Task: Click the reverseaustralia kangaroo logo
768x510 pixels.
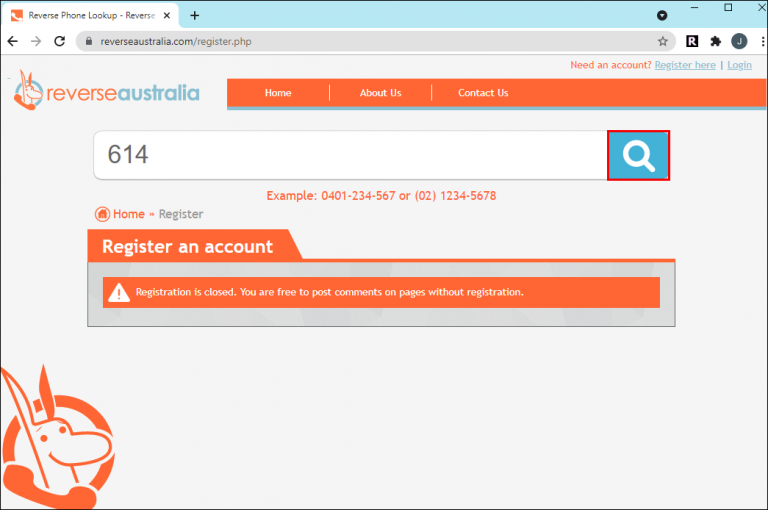Action: coord(107,91)
